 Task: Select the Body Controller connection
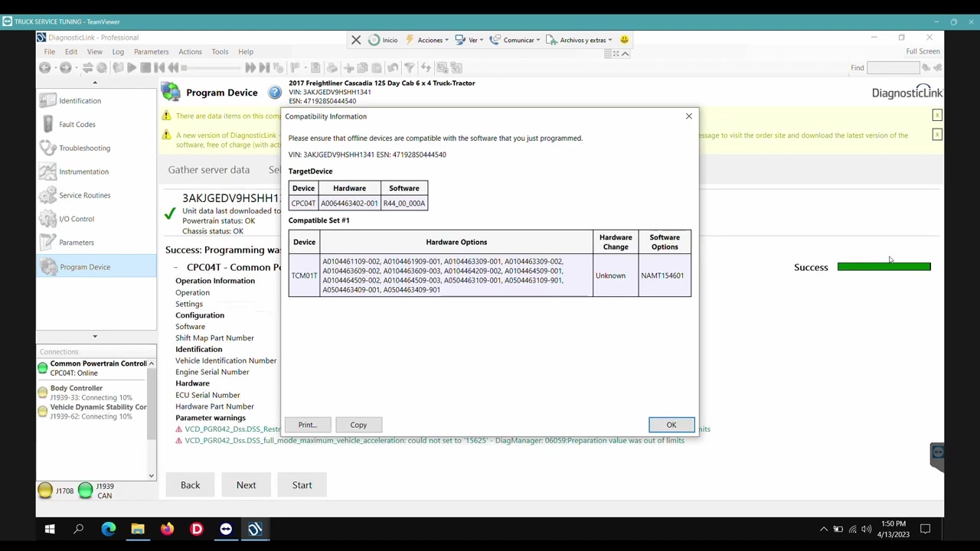click(x=92, y=393)
